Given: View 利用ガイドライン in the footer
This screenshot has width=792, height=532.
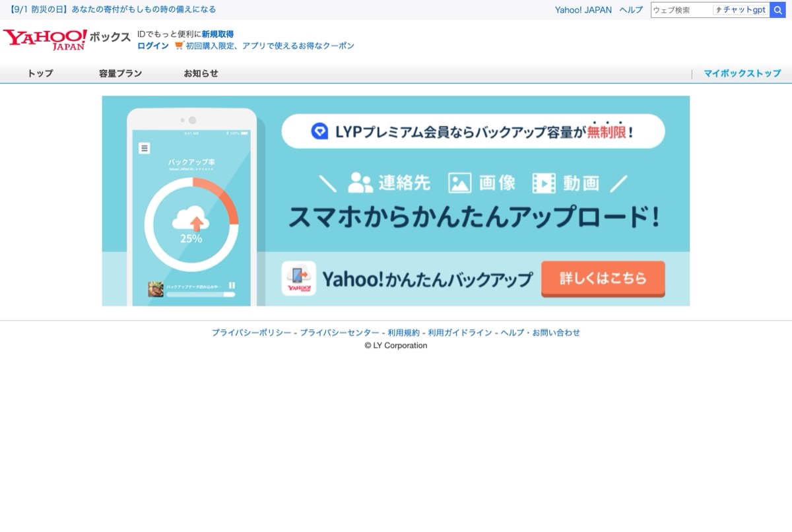Looking at the screenshot, I should pos(460,333).
